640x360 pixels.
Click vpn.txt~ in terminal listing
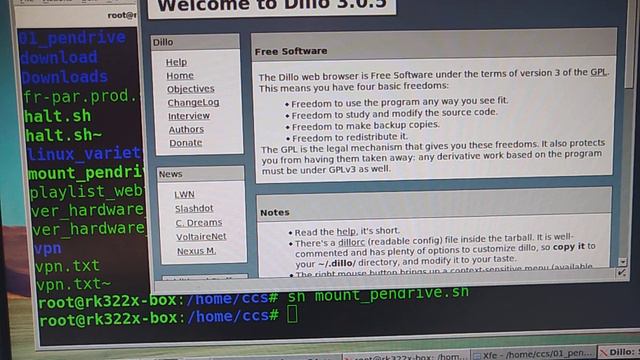(x=73, y=284)
